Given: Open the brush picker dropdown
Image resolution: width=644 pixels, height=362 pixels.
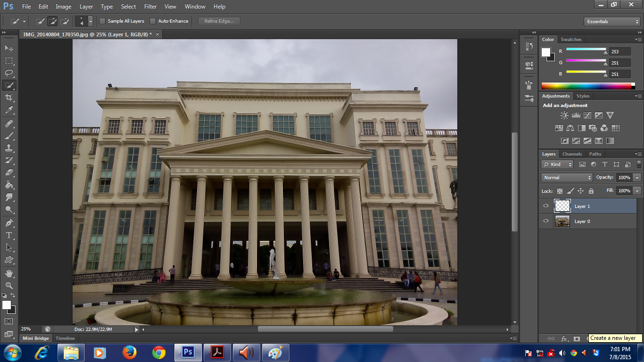Looking at the screenshot, I should pos(91,21).
